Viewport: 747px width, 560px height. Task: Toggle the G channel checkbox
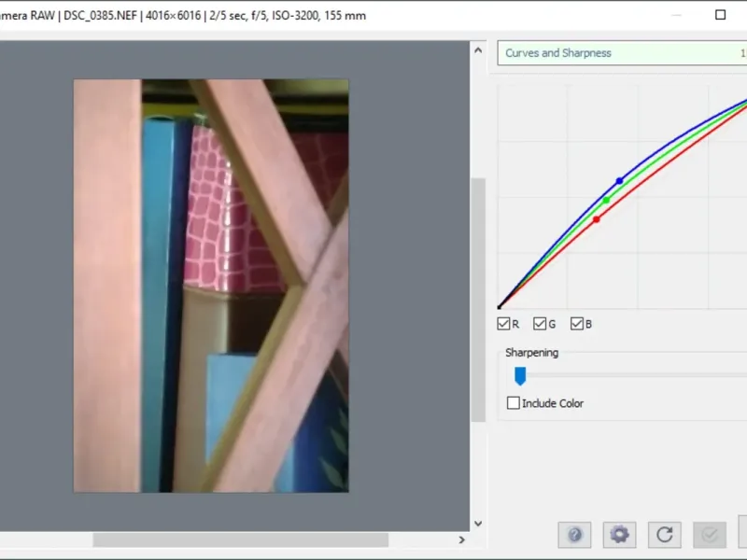point(540,324)
